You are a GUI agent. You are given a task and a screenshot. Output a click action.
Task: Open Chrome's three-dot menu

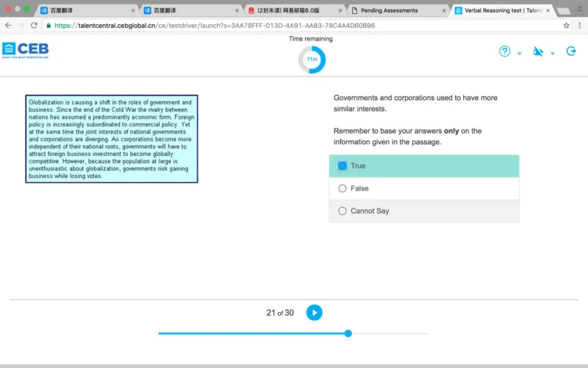click(x=579, y=25)
